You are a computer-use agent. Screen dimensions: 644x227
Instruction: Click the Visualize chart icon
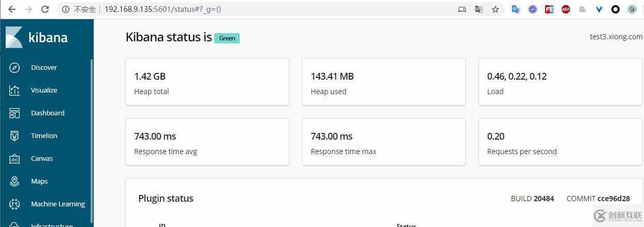(14, 90)
